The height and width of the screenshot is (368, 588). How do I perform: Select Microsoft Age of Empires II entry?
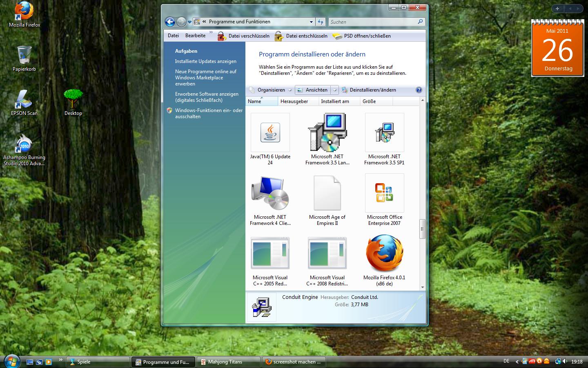tap(327, 193)
